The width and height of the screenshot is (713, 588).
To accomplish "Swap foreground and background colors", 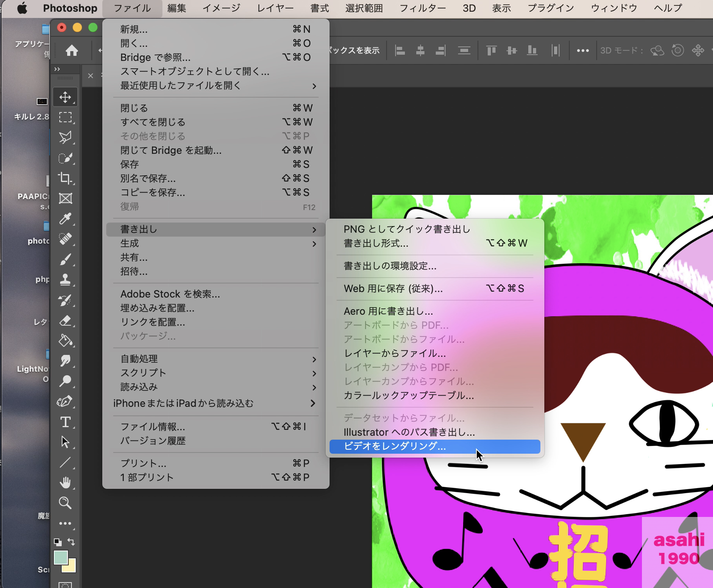I will coord(71,542).
